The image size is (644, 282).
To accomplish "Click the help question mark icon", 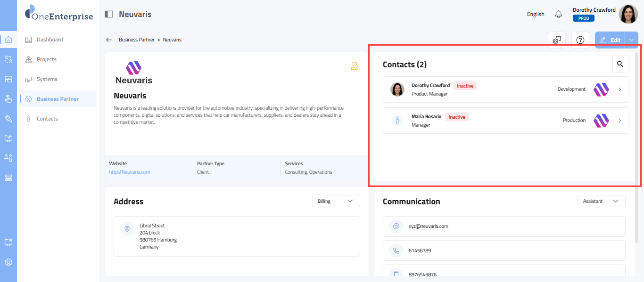I will click(x=580, y=40).
